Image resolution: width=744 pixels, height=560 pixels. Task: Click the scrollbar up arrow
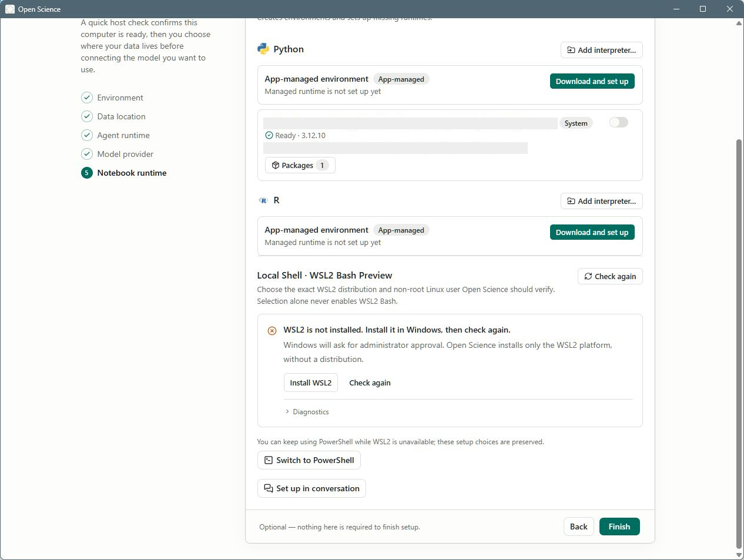739,24
